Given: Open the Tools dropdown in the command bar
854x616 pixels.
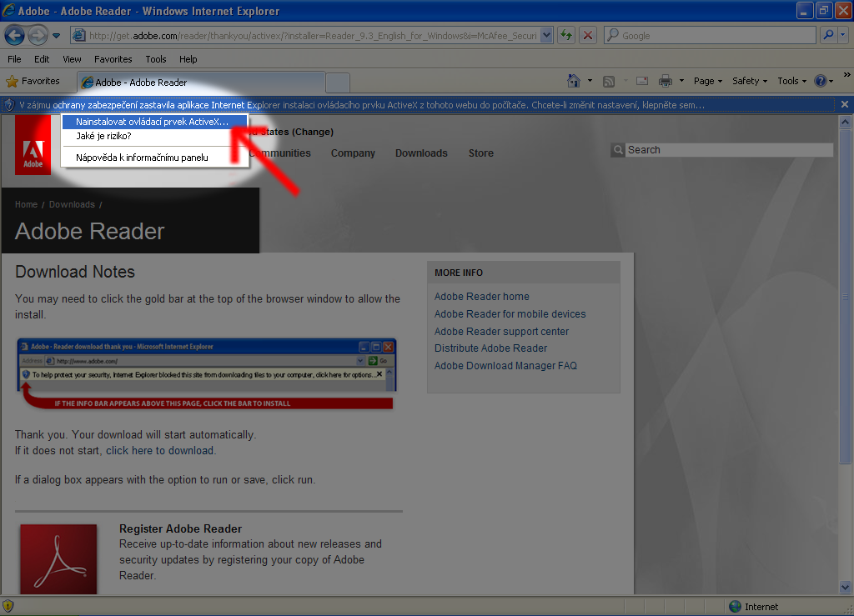Looking at the screenshot, I should click(792, 81).
